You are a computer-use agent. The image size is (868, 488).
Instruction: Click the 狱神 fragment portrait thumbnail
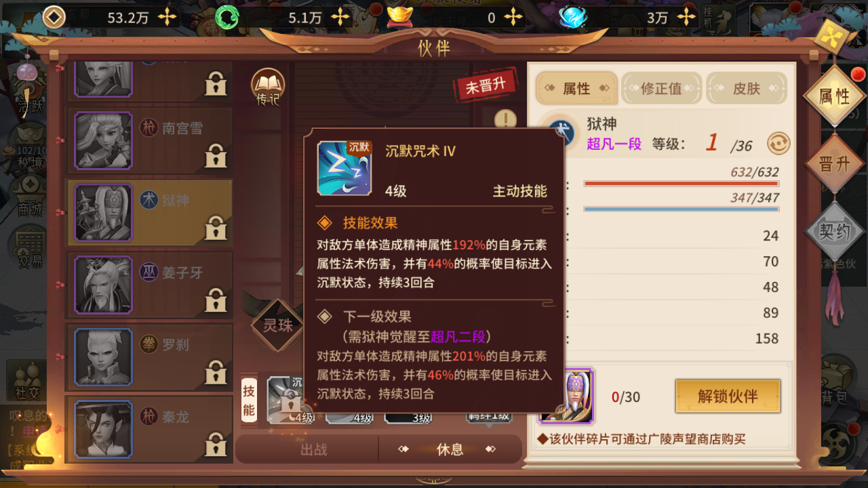pyautogui.click(x=568, y=396)
